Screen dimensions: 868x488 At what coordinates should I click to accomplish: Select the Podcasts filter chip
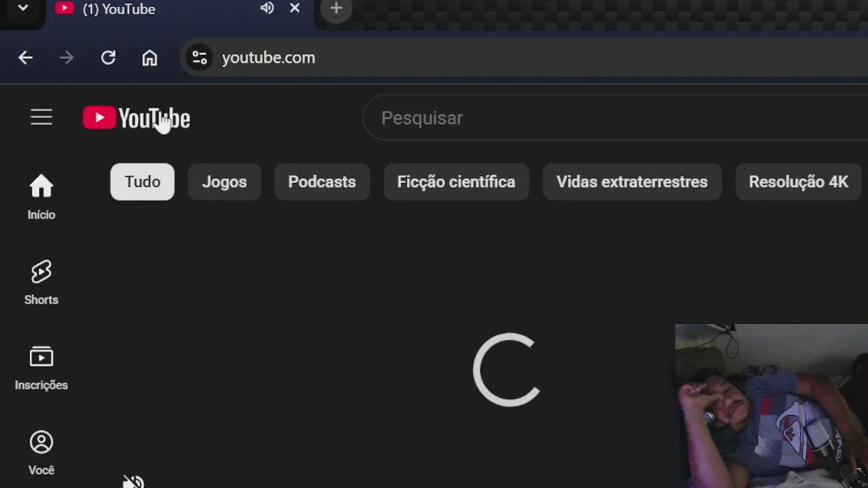click(x=322, y=182)
